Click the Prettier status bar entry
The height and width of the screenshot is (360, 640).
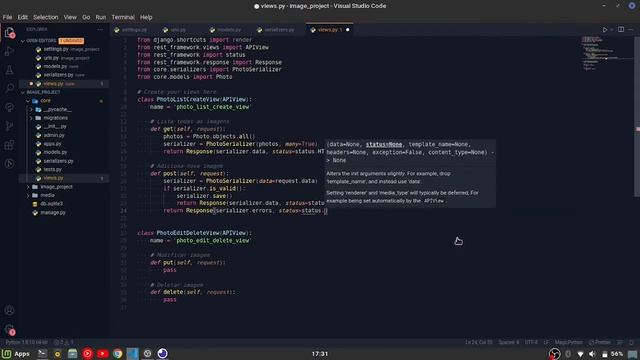pos(600,342)
